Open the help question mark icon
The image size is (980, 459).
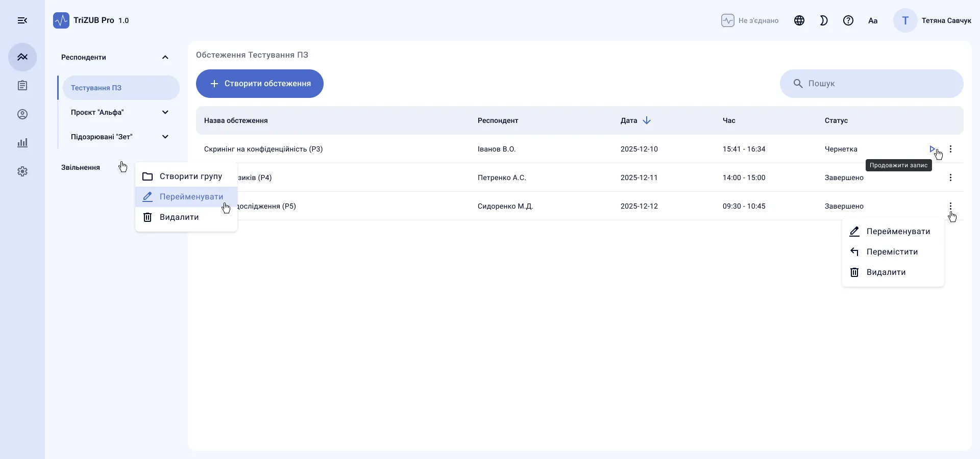coord(848,20)
